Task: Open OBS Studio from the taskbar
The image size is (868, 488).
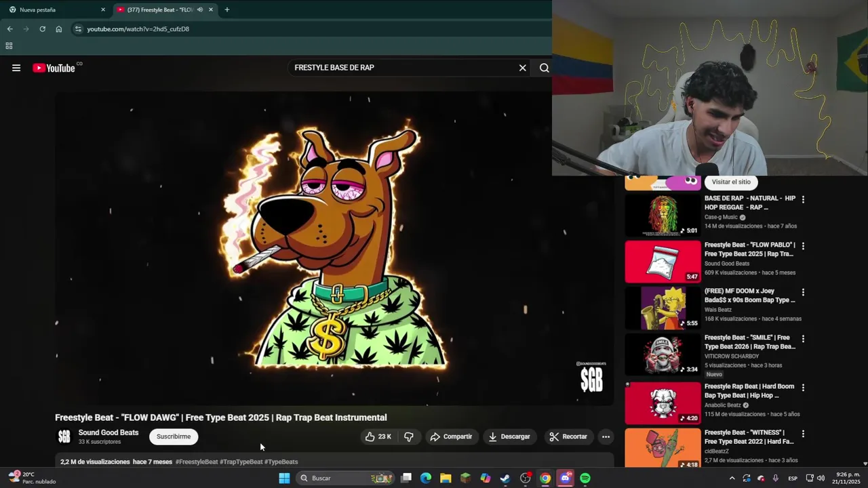Action: pos(526,479)
